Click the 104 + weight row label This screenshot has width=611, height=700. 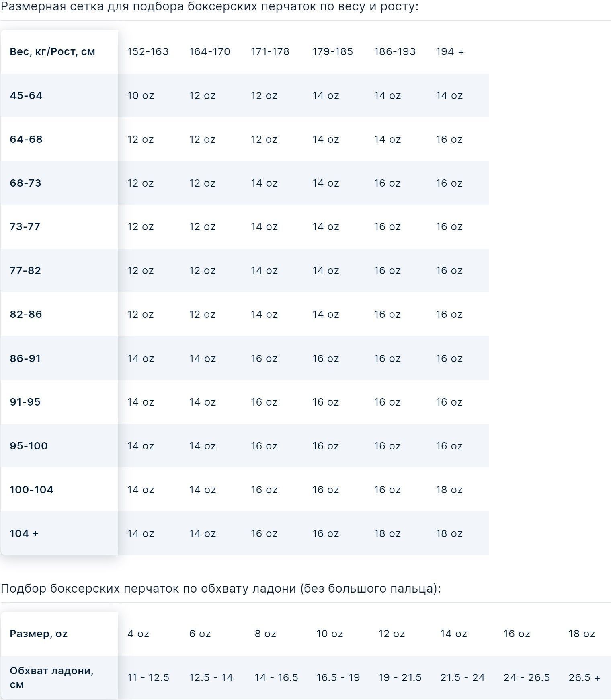coord(24,534)
